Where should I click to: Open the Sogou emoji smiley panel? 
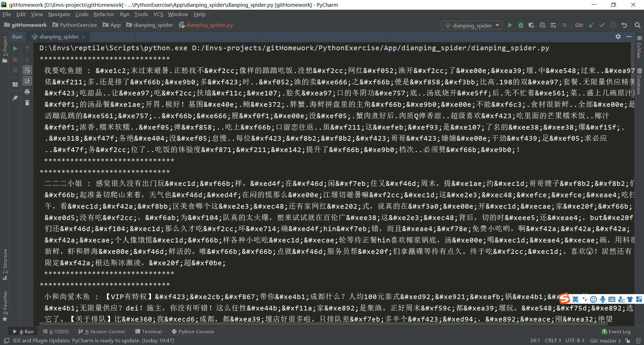point(593,299)
